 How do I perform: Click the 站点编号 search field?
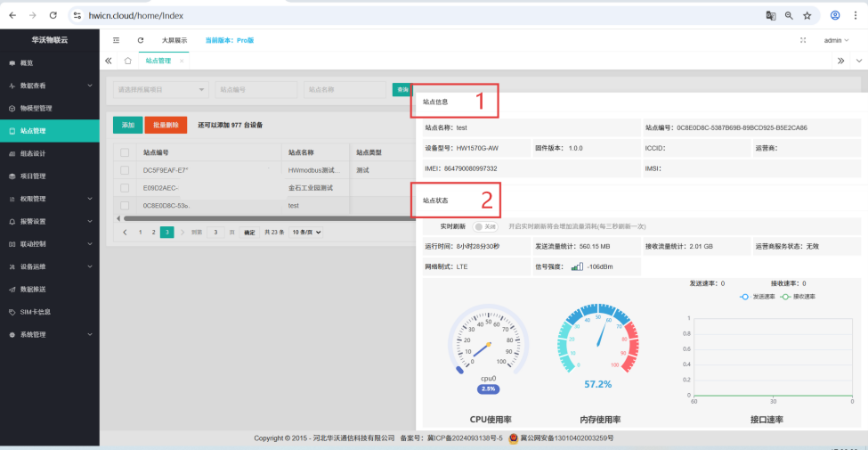tap(256, 90)
